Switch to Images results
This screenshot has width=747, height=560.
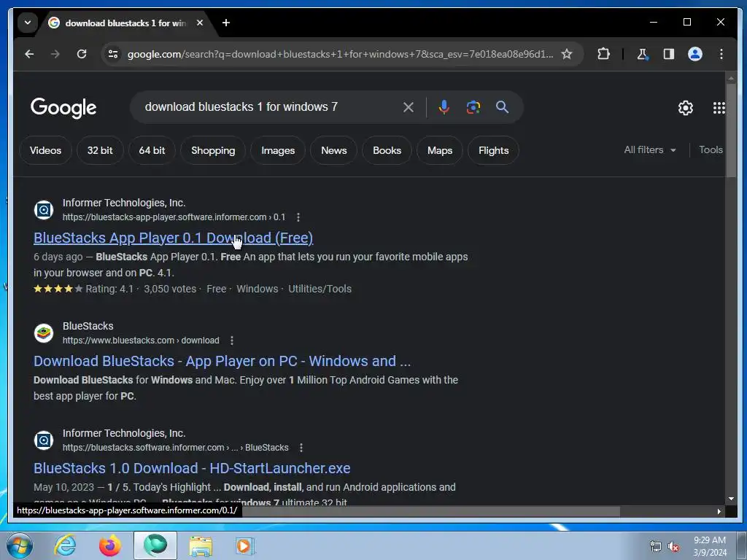click(278, 150)
